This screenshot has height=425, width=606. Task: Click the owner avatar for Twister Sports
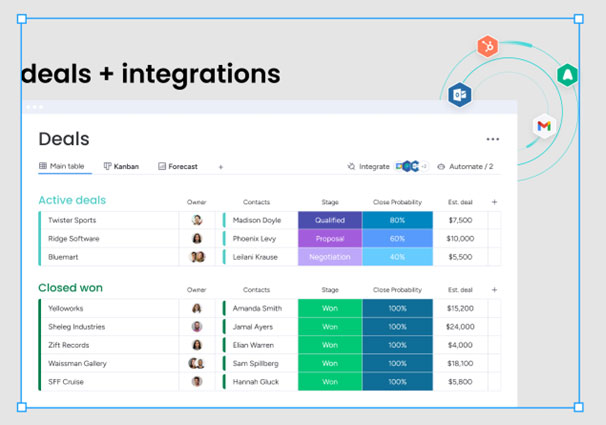(x=197, y=220)
